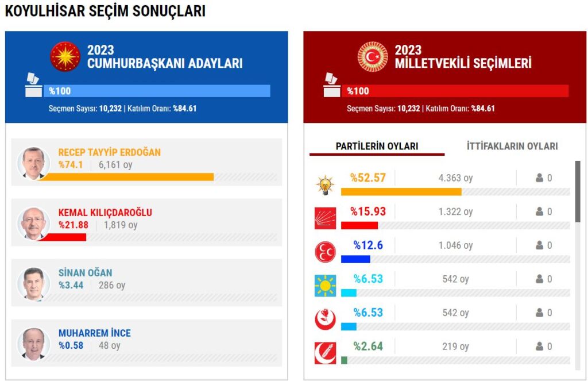Open Recep Tayyip Erdoğan candidate name
Image resolution: width=588 pixels, height=381 pixels.
[x=109, y=152]
